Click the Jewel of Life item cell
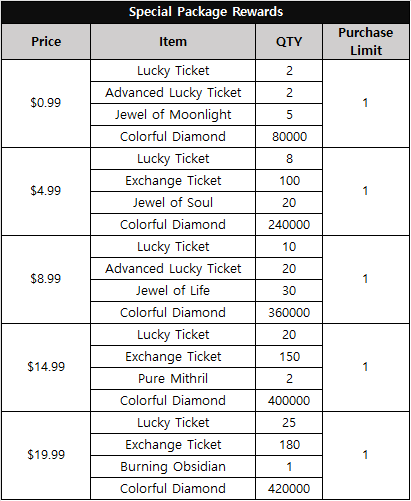411x501 pixels. [173, 291]
